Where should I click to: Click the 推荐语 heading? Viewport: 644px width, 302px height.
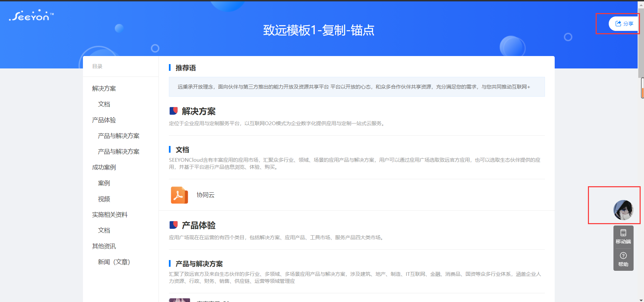186,68
